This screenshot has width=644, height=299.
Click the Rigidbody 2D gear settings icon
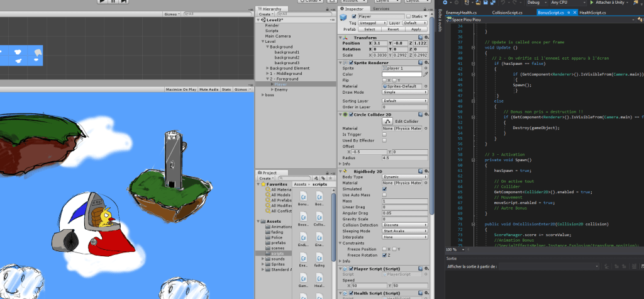tap(426, 171)
